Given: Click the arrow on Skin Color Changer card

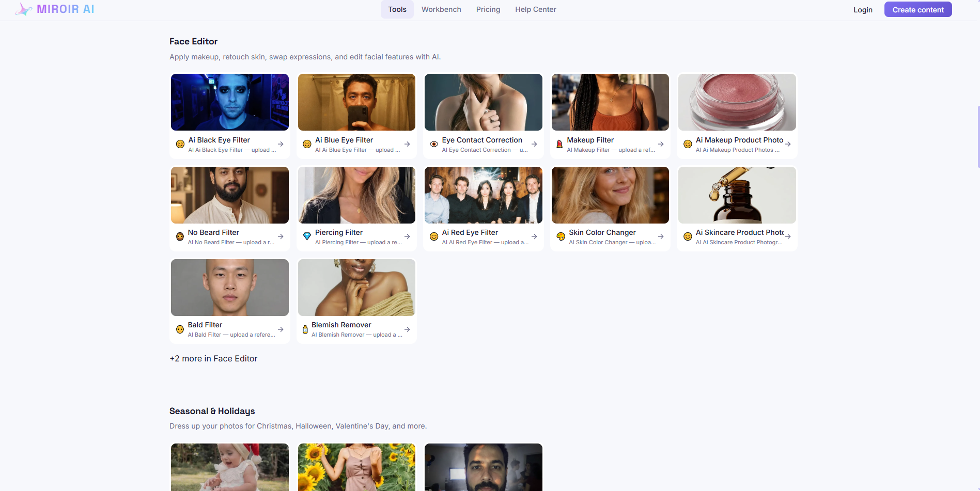Looking at the screenshot, I should (x=661, y=236).
